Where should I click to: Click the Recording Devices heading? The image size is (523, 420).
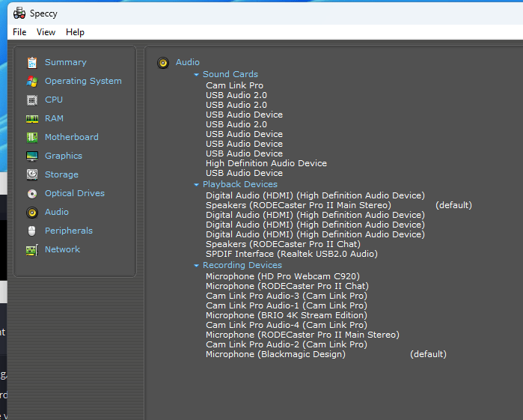point(242,265)
